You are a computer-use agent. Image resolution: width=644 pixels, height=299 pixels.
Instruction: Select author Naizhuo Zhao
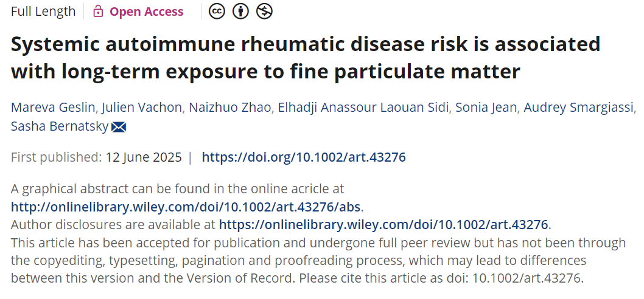(x=229, y=108)
